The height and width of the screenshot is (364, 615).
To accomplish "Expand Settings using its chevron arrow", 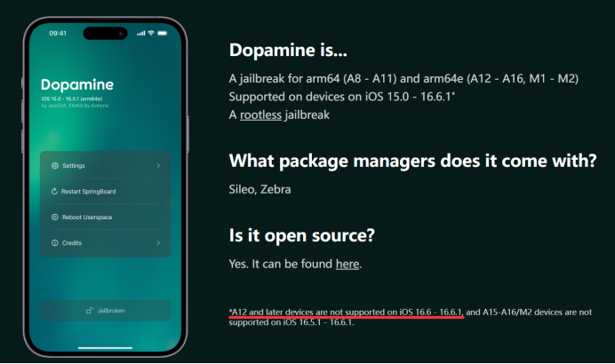I will click(x=158, y=166).
